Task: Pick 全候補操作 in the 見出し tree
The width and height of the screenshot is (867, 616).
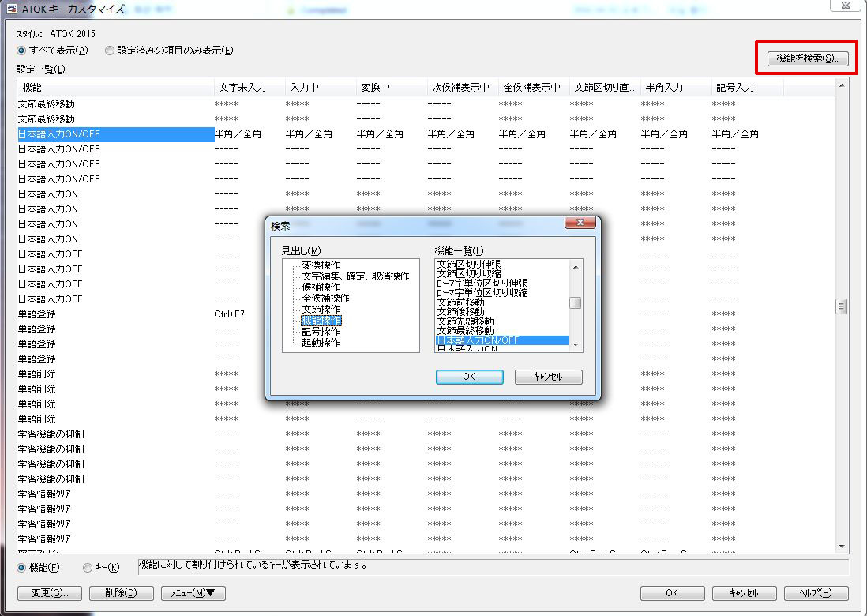Action: click(325, 298)
